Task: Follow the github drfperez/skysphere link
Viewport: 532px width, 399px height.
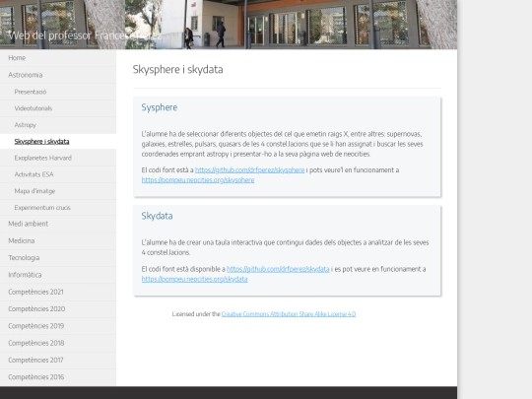Action: pos(249,170)
